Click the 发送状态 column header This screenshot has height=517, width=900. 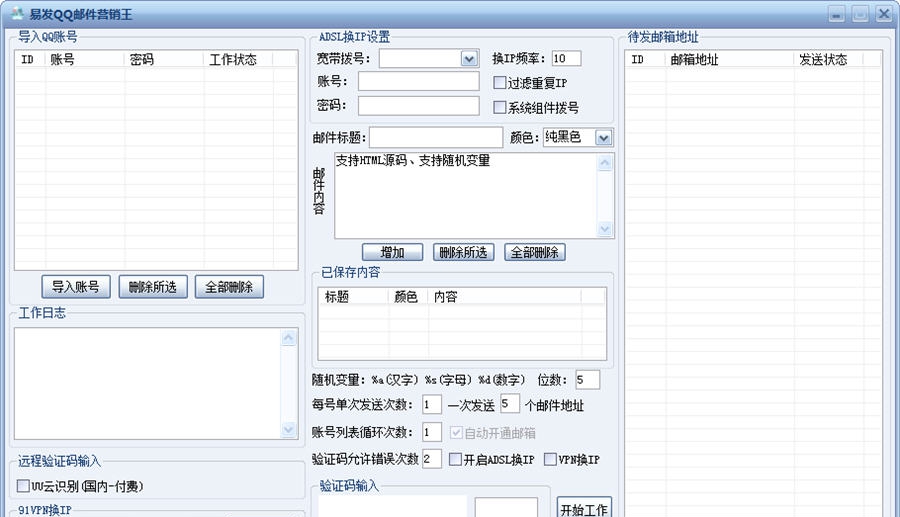coord(828,59)
